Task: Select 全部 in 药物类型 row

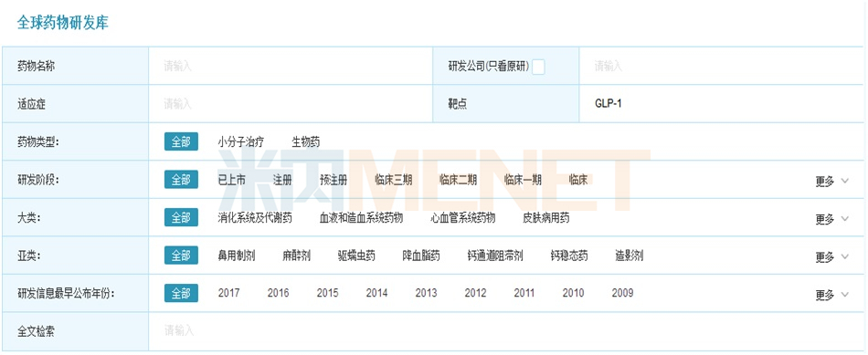Action: tap(181, 141)
